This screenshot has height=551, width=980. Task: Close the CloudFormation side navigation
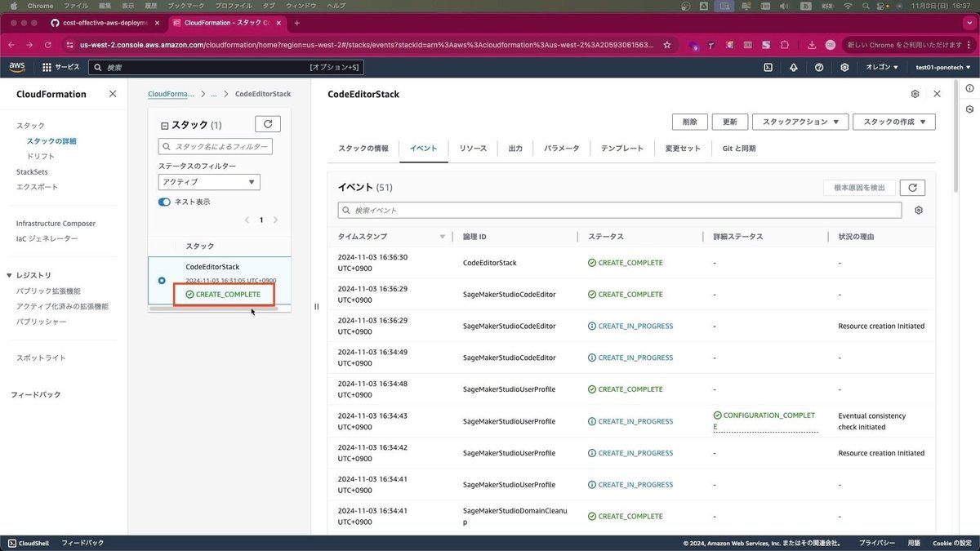pos(112,94)
